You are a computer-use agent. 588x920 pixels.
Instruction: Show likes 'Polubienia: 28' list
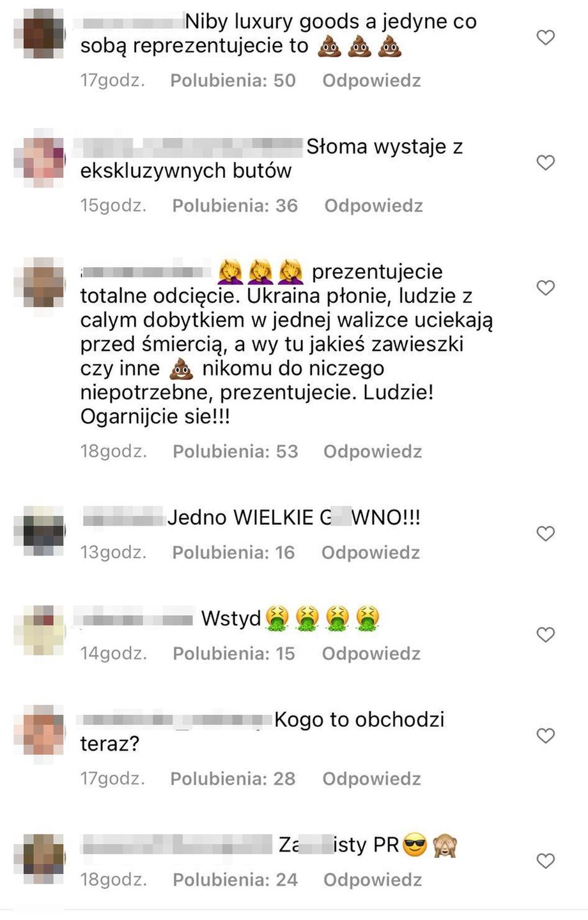point(233,779)
